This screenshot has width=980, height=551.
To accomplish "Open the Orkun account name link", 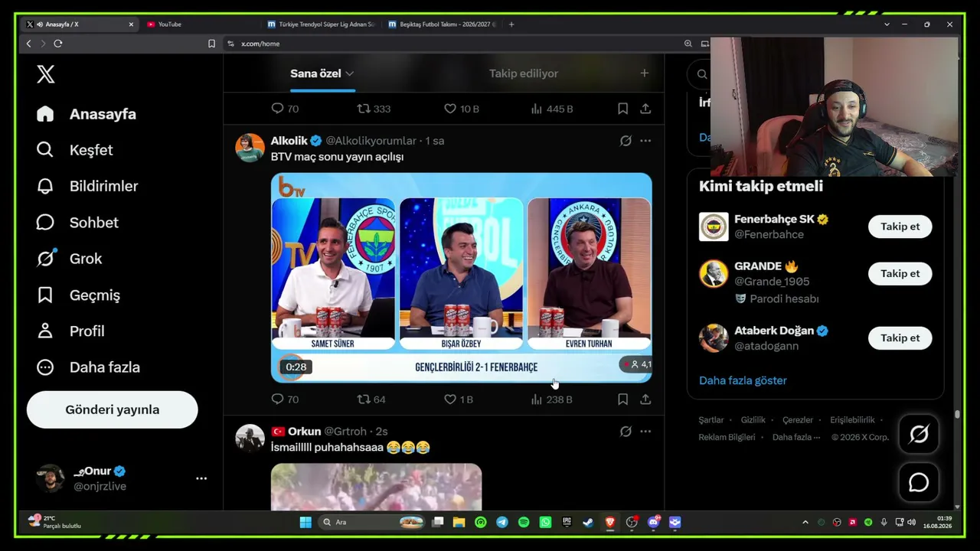I will coord(304,432).
